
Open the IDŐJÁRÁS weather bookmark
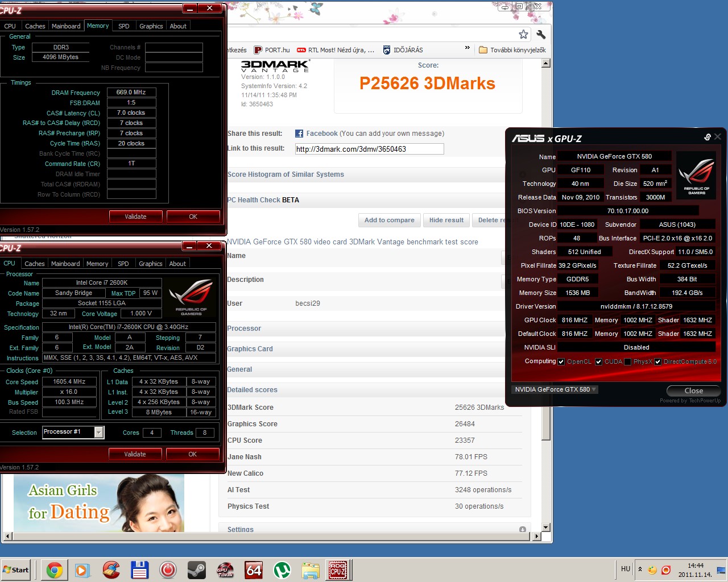[x=403, y=50]
